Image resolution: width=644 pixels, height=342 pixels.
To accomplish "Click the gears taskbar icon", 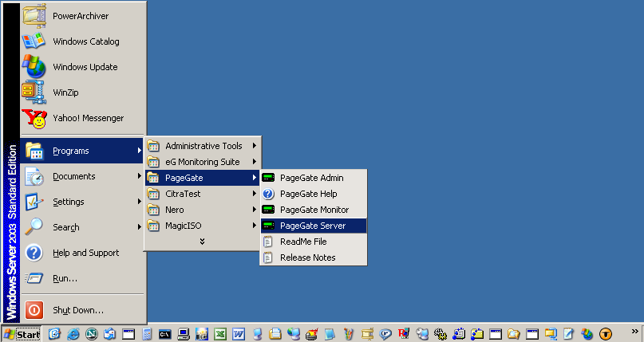I will click(441, 334).
